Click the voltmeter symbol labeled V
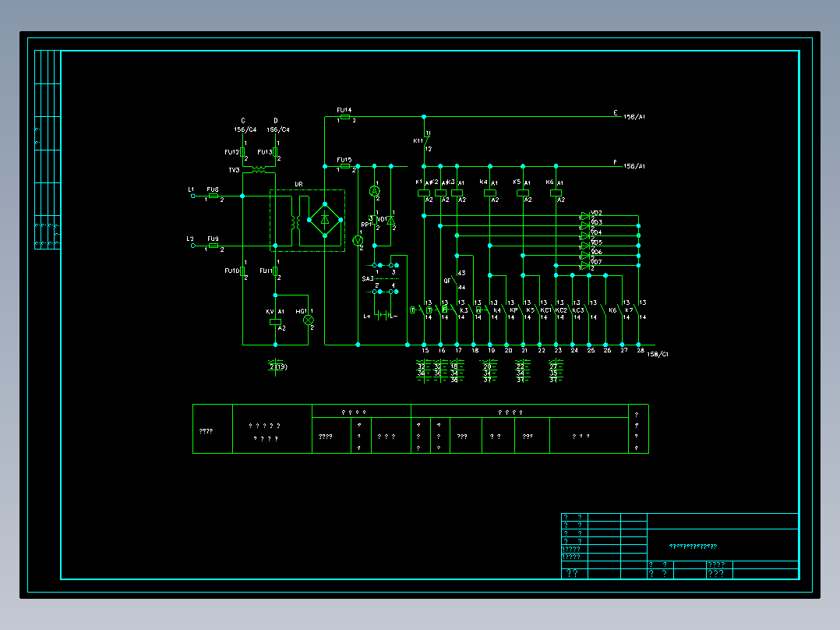The image size is (840, 630). click(x=358, y=241)
